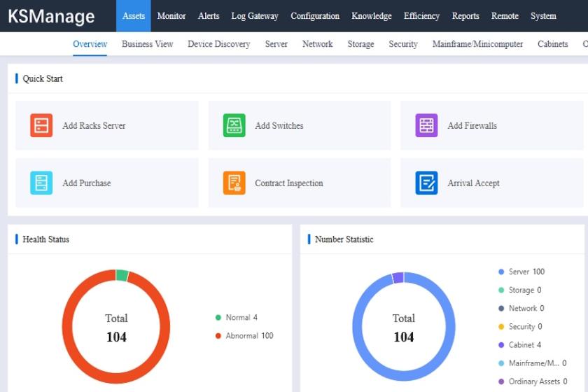588x392 pixels.
Task: Click the green Add Switches icon
Action: click(x=234, y=125)
